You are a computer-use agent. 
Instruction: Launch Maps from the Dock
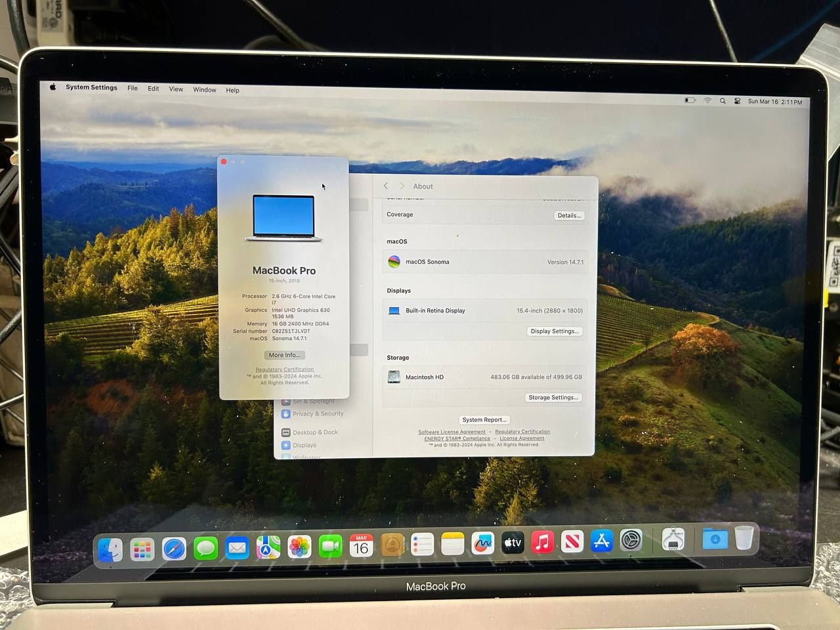[x=268, y=547]
